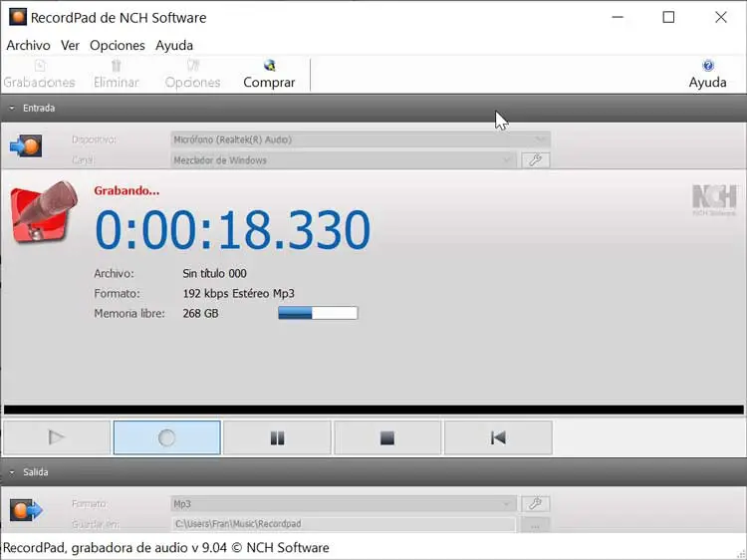This screenshot has height=560, width=747.
Task: Open the Ver menu
Action: pos(70,45)
